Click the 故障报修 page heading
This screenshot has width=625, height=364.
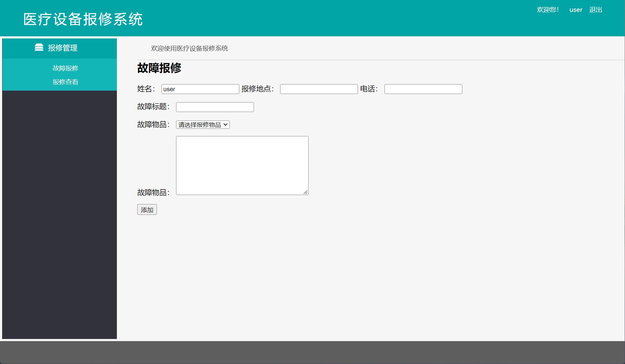(159, 68)
